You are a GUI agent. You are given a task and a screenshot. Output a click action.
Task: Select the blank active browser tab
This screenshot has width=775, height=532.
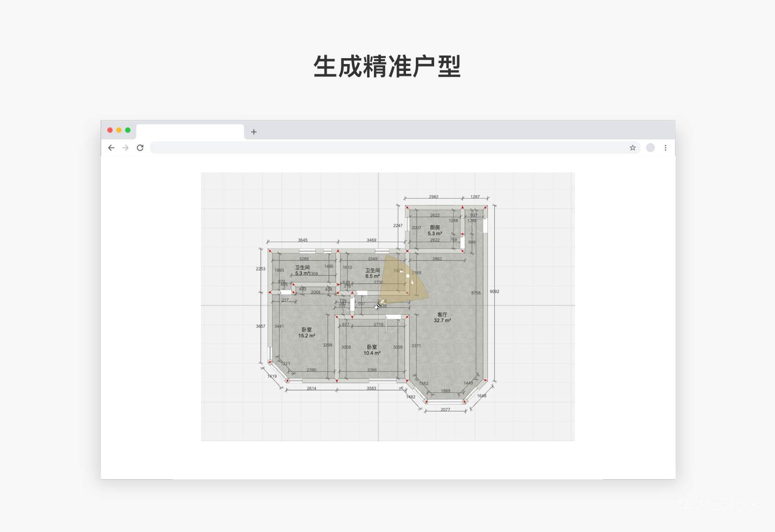[x=190, y=132]
